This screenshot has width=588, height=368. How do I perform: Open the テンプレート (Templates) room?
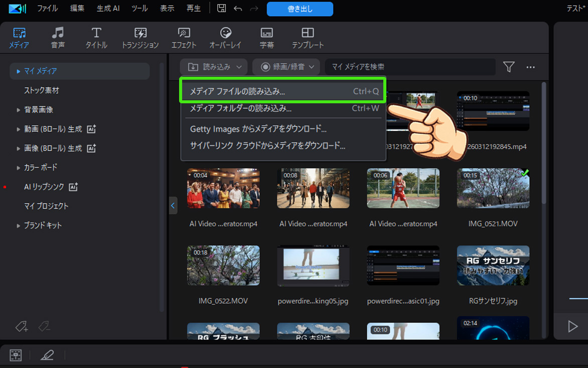308,37
